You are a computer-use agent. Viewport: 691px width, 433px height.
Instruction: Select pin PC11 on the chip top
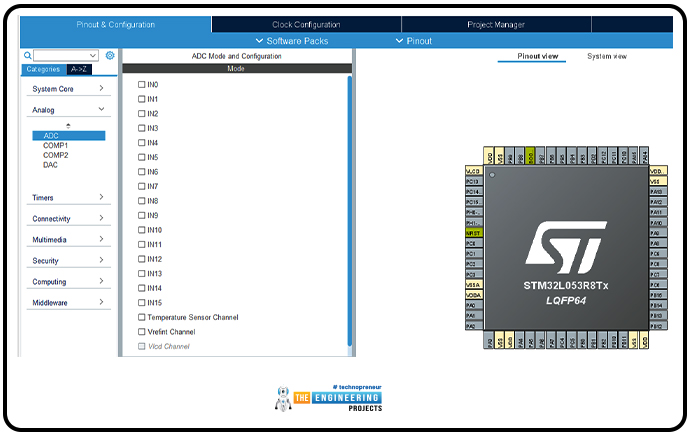point(613,155)
